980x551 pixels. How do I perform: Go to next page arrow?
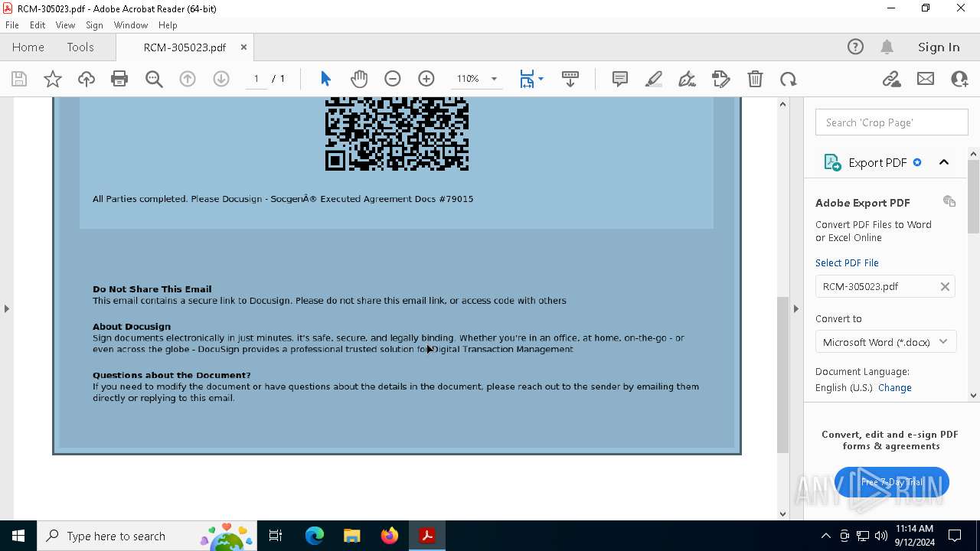point(221,79)
